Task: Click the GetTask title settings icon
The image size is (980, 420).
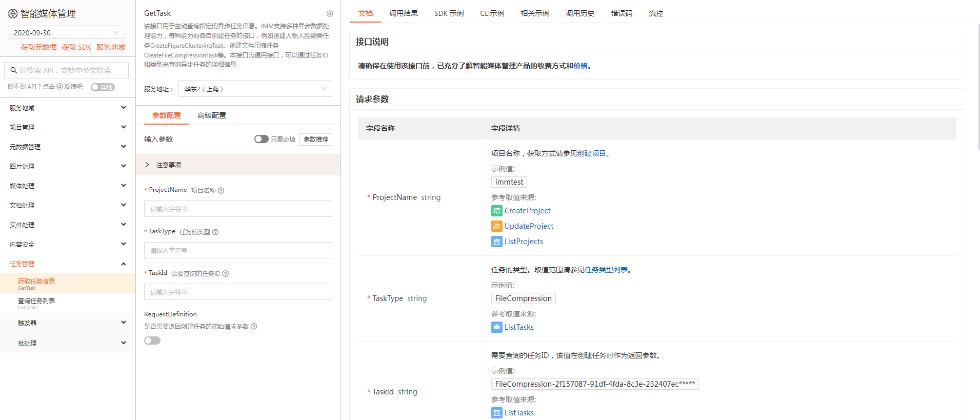Action: [330, 14]
